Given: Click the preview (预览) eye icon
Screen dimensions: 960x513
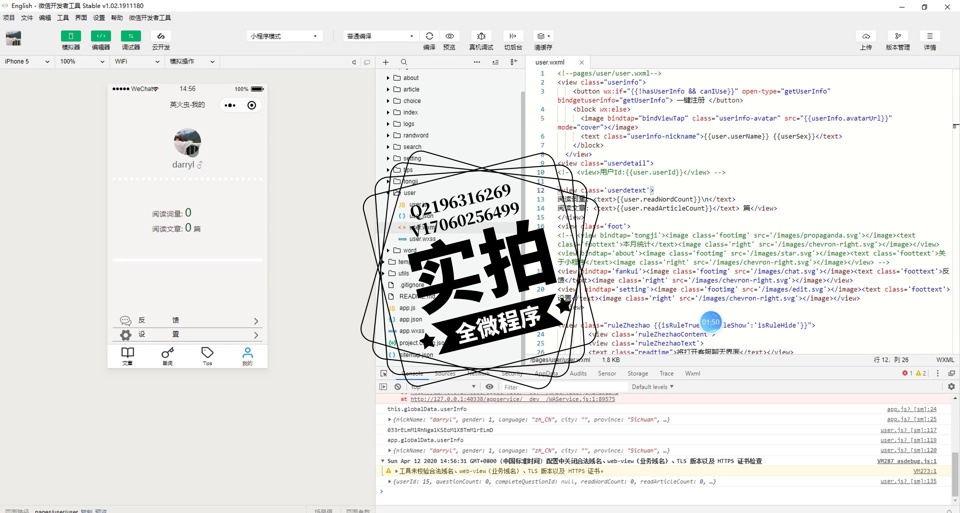Looking at the screenshot, I should [449, 36].
